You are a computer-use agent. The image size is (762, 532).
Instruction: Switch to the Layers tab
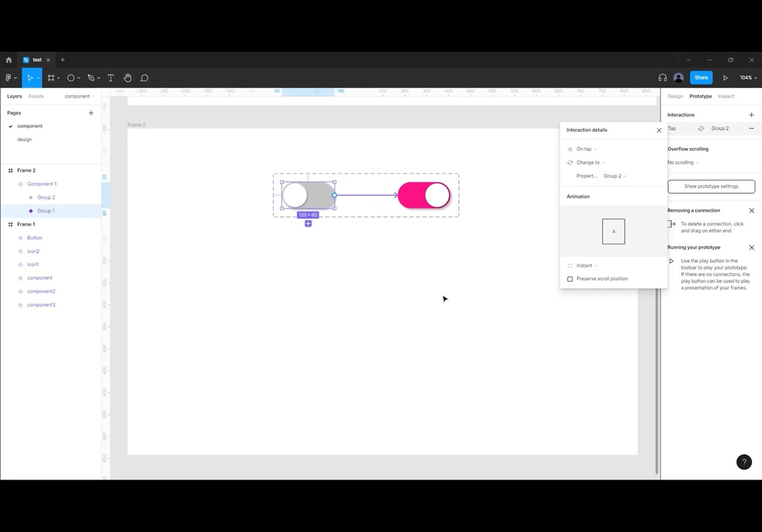(x=14, y=96)
